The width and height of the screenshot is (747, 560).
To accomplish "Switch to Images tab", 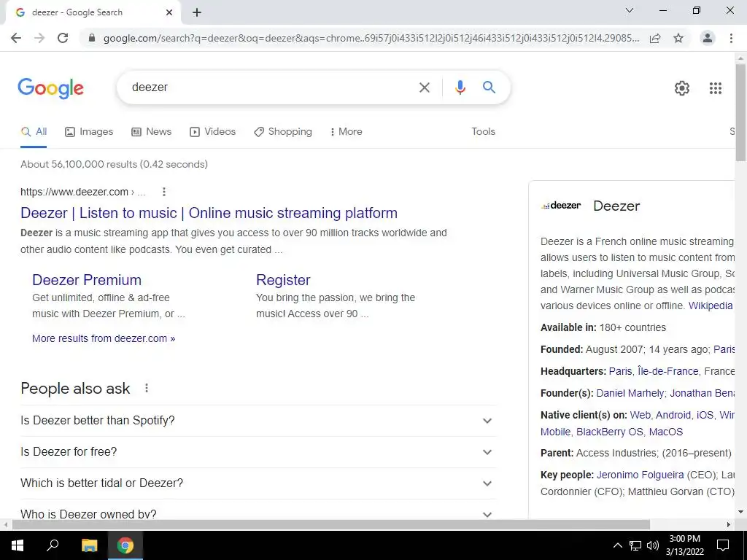I will [89, 132].
